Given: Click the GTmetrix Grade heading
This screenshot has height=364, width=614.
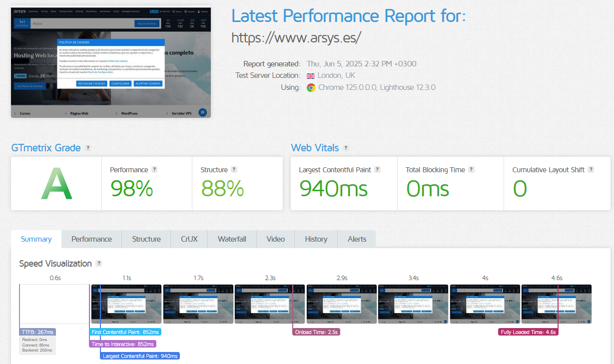Looking at the screenshot, I should [x=46, y=148].
